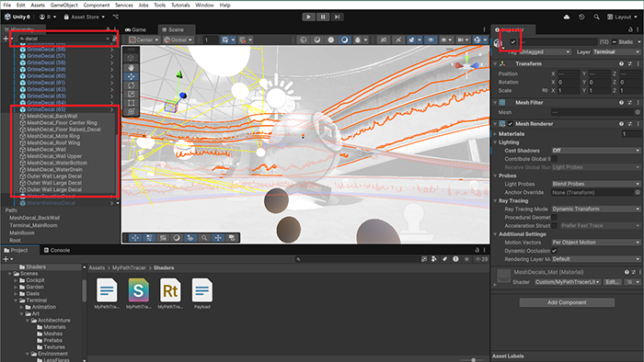Click the Add Component button
Screen dimensions: 644x362
(567, 302)
